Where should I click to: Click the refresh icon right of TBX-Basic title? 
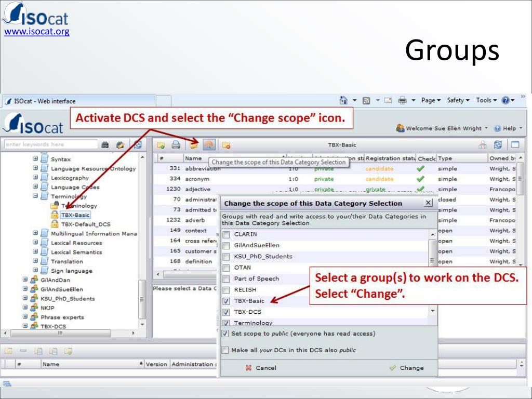[498, 145]
